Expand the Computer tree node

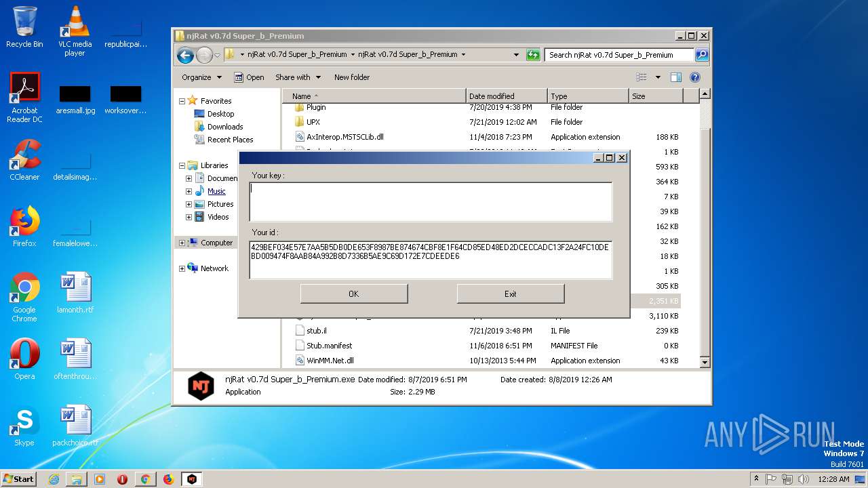(x=182, y=243)
